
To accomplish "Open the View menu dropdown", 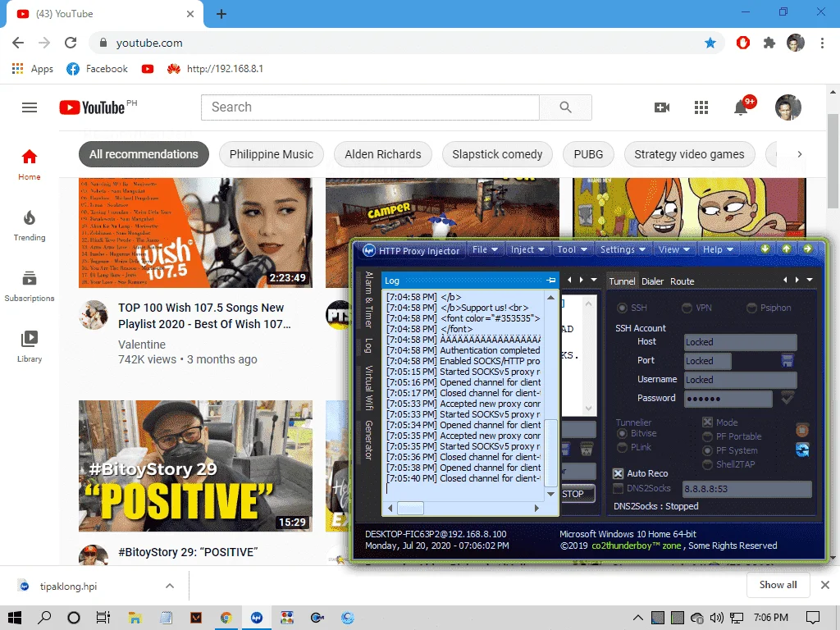I will tap(674, 249).
